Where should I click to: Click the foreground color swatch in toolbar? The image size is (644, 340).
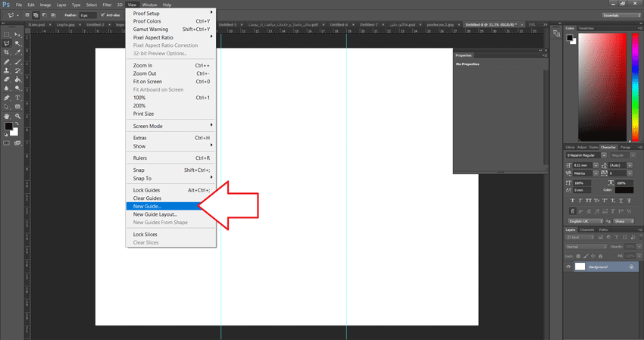pyautogui.click(x=8, y=126)
